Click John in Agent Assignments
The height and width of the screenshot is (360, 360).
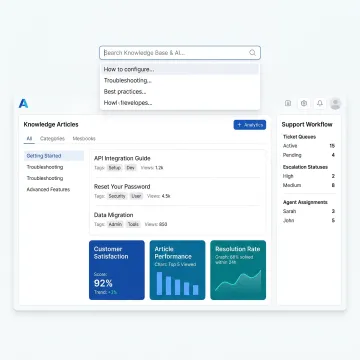click(x=309, y=220)
